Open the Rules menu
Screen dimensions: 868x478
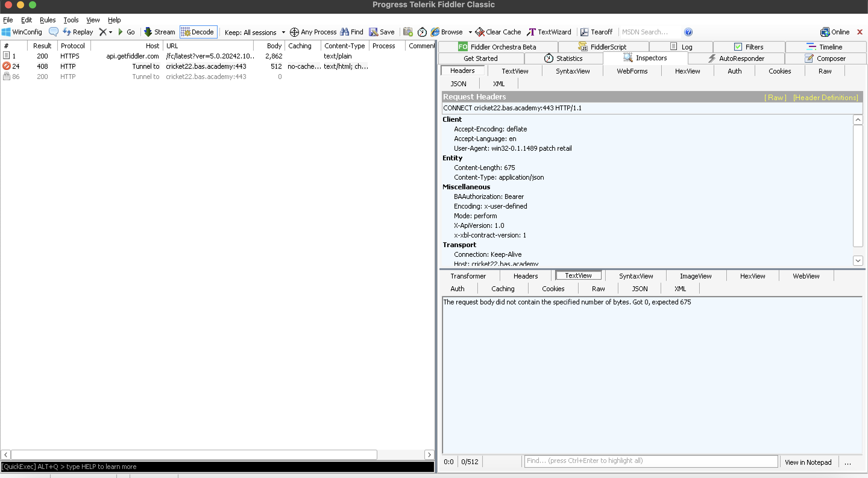click(48, 20)
